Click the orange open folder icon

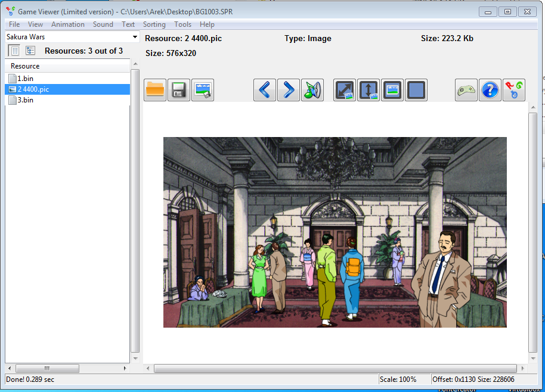coord(155,90)
